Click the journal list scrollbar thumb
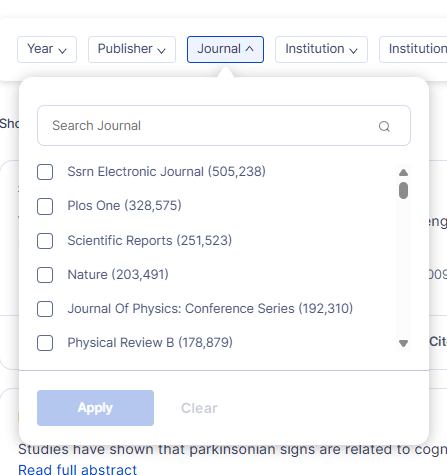This screenshot has height=475, width=447. tap(403, 190)
